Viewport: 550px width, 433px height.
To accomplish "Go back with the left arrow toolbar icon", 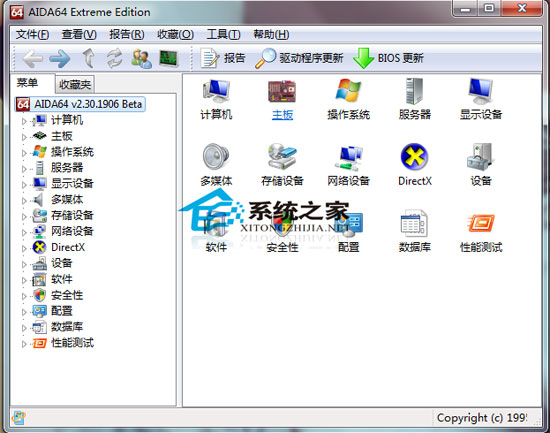I will [x=33, y=59].
